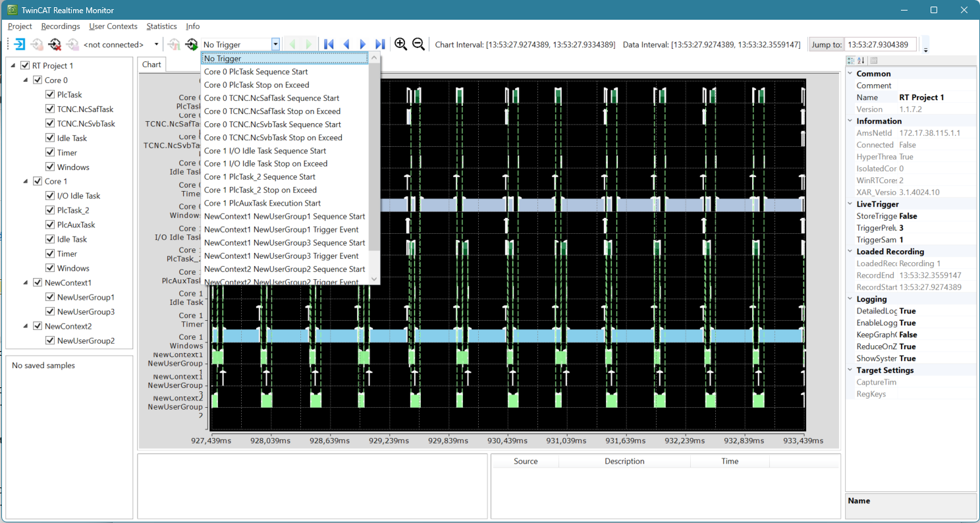The image size is (980, 523).
Task: Toggle TCNC.NcSvbTask checkbox
Action: 50,124
